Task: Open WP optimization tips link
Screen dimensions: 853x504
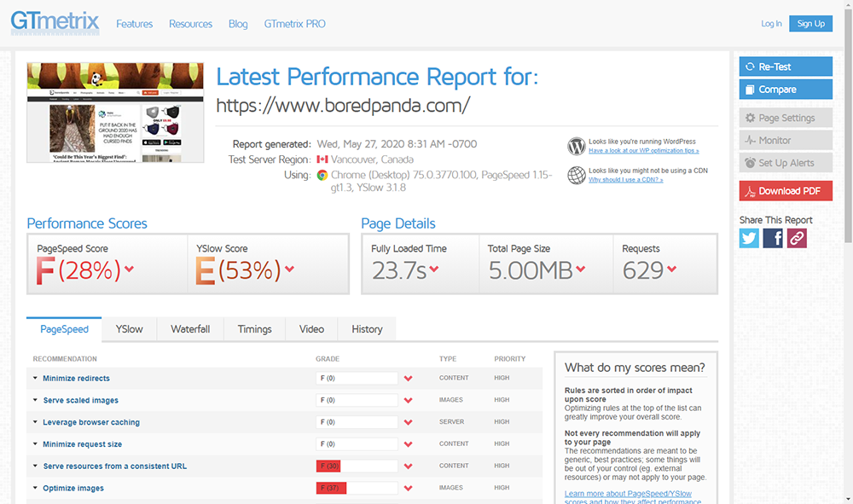Action: click(x=643, y=151)
